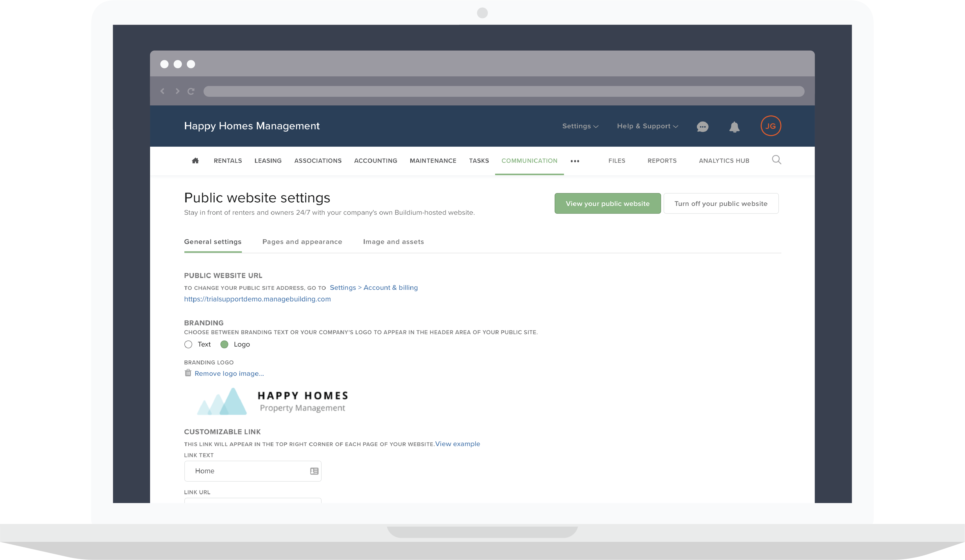Select the Logo branding radio button
This screenshot has width=965, height=560.
224,344
